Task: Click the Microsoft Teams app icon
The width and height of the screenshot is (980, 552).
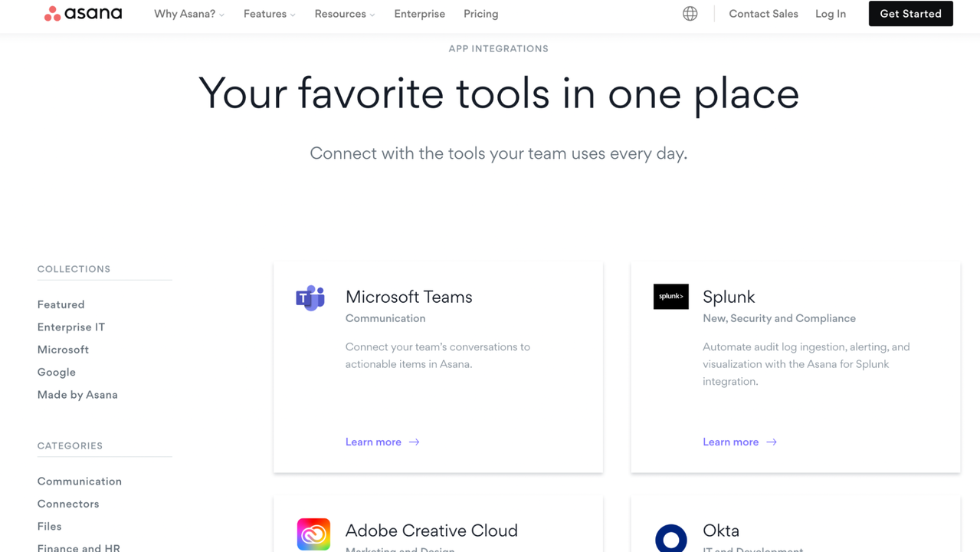Action: coord(310,297)
